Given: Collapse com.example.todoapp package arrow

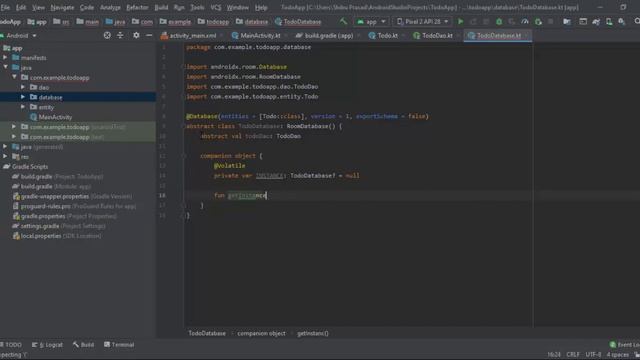Looking at the screenshot, I should (x=14, y=77).
